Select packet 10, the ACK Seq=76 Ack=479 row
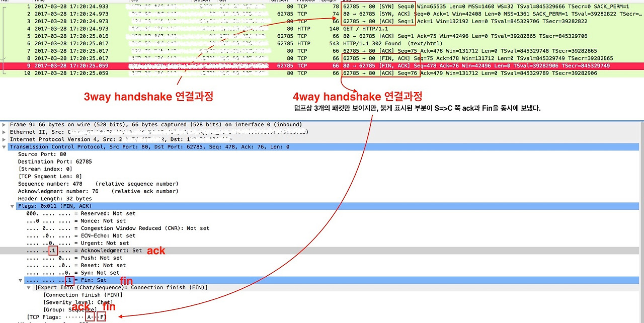Viewport: 644px width, 323px height. coord(322,73)
